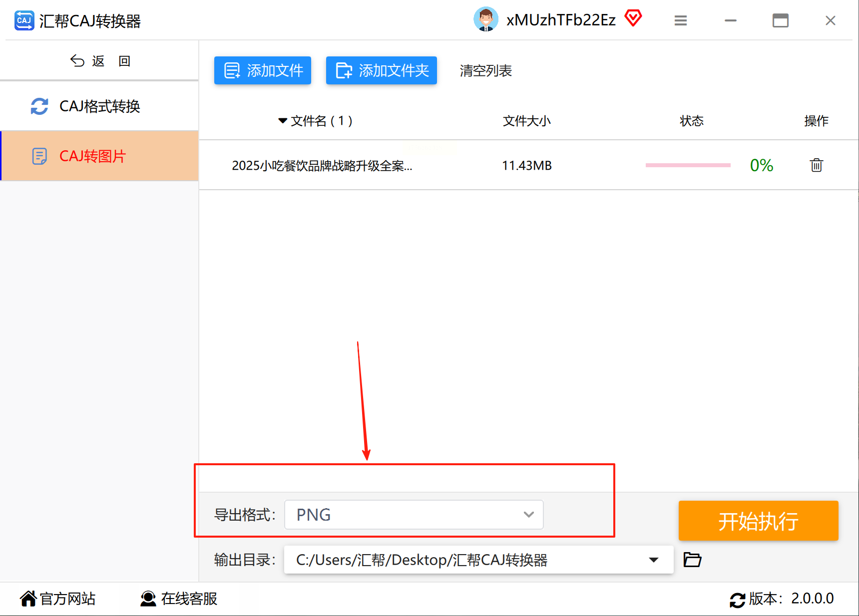Screen dimensions: 859x616
Task: Contact 在线客服 support link
Action: click(179, 599)
